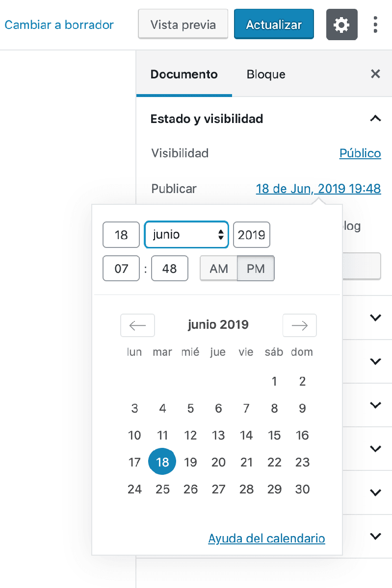This screenshot has height=588, width=392.
Task: Open the three-dot more options menu
Action: (x=375, y=24)
